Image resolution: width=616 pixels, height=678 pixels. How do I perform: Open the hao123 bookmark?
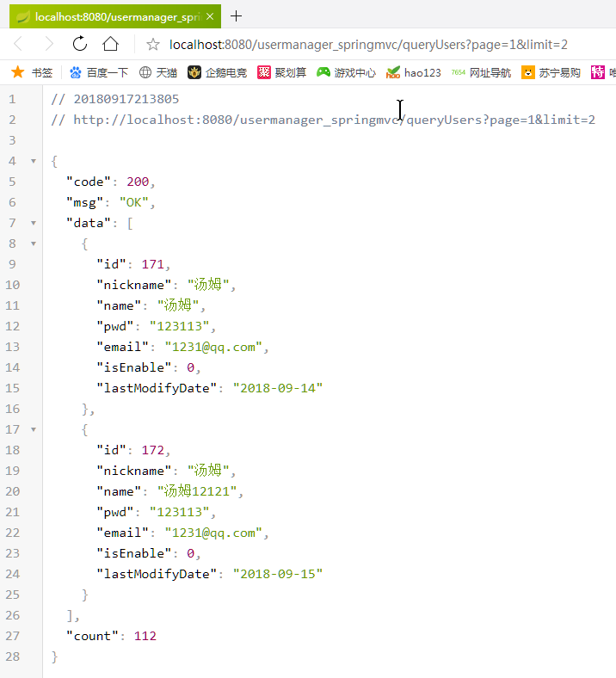click(414, 73)
